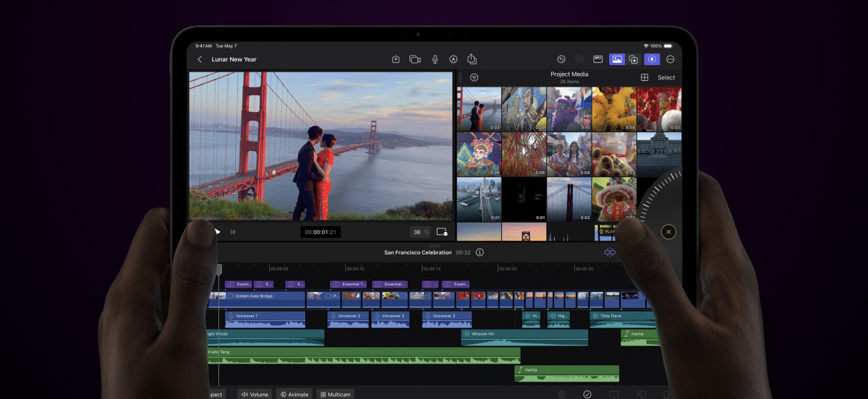Click the 00:00:10 ruler mark
This screenshot has width=868, height=399.
tap(355, 268)
